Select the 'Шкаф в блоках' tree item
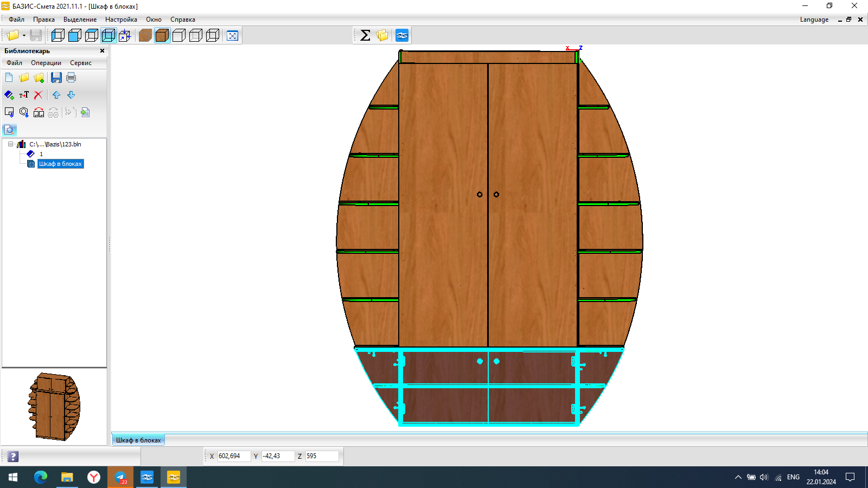Image resolution: width=868 pixels, height=488 pixels. click(x=60, y=164)
